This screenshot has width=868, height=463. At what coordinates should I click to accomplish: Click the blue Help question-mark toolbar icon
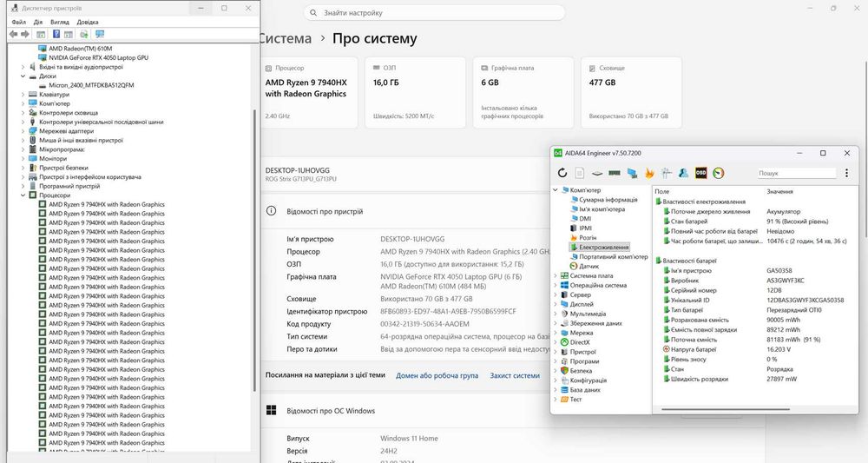point(56,35)
